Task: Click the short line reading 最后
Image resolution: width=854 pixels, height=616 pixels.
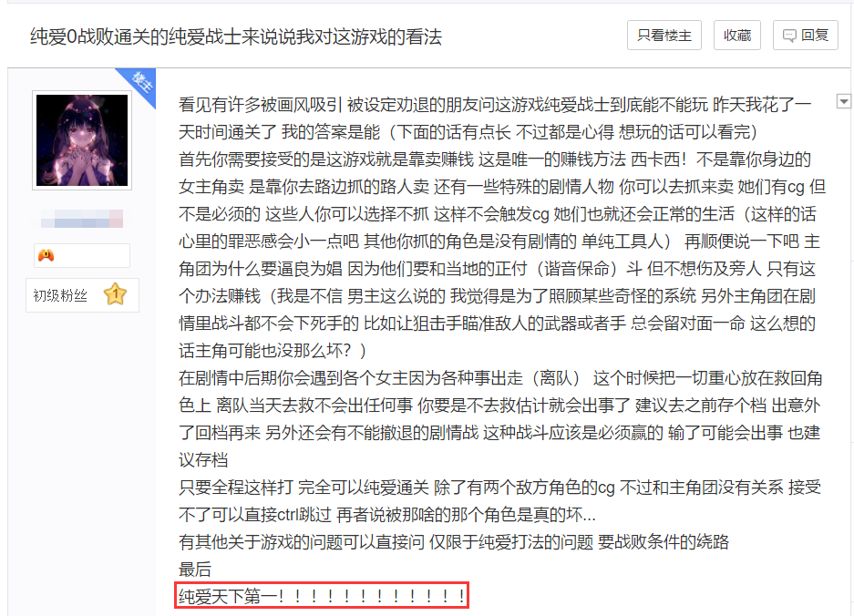Action: click(x=195, y=570)
